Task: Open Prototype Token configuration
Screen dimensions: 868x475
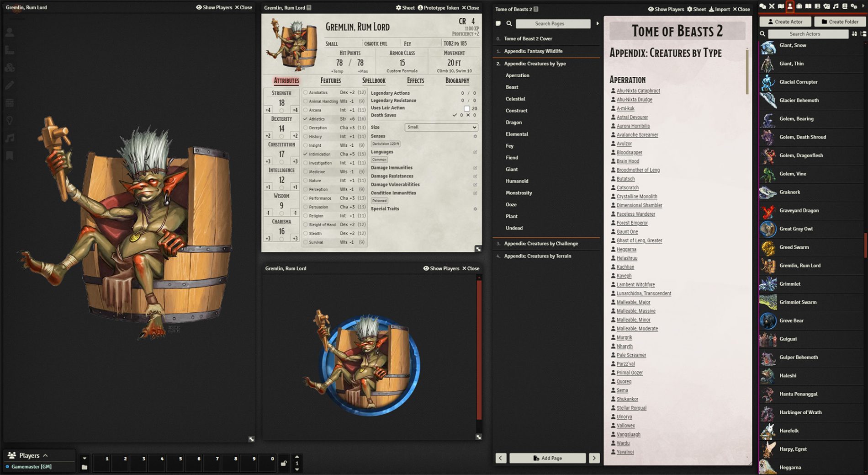Action: pos(438,8)
